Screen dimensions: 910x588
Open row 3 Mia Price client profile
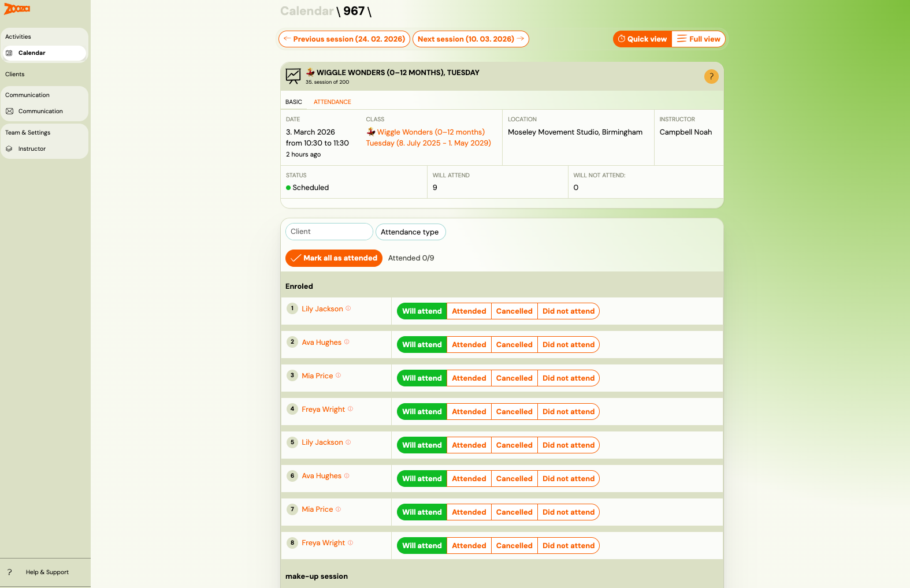click(x=317, y=376)
